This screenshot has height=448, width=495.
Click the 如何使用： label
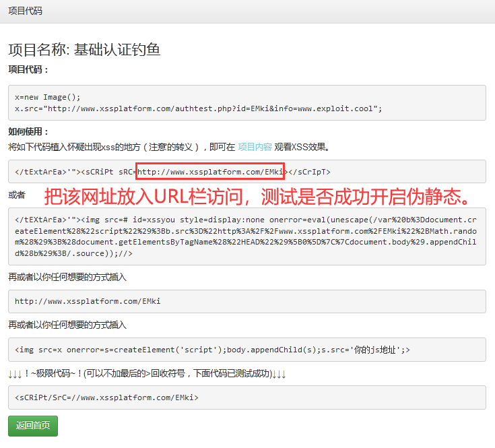pyautogui.click(x=28, y=131)
